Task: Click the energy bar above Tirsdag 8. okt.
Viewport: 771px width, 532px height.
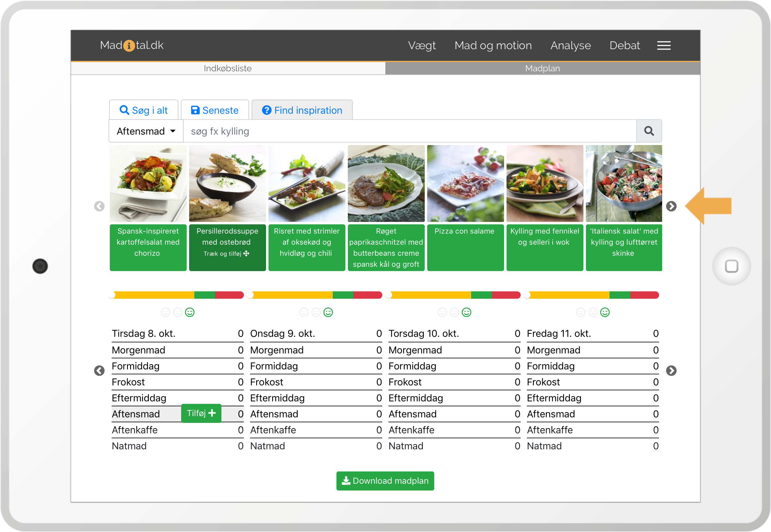Action: tap(177, 295)
